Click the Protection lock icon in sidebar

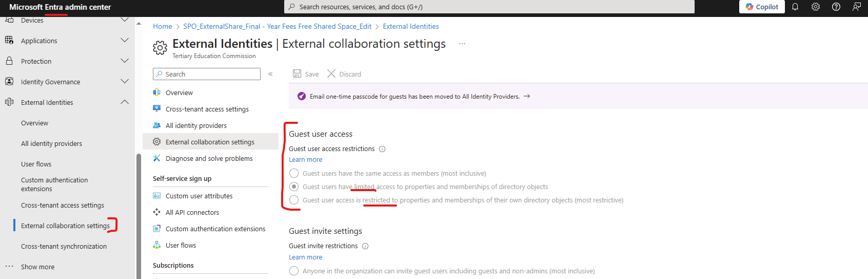click(9, 61)
